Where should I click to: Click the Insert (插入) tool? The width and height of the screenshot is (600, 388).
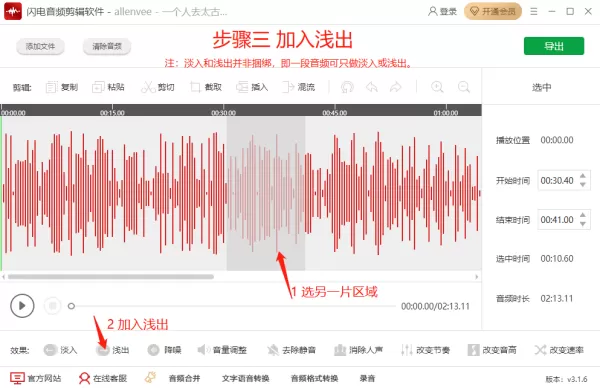252,87
